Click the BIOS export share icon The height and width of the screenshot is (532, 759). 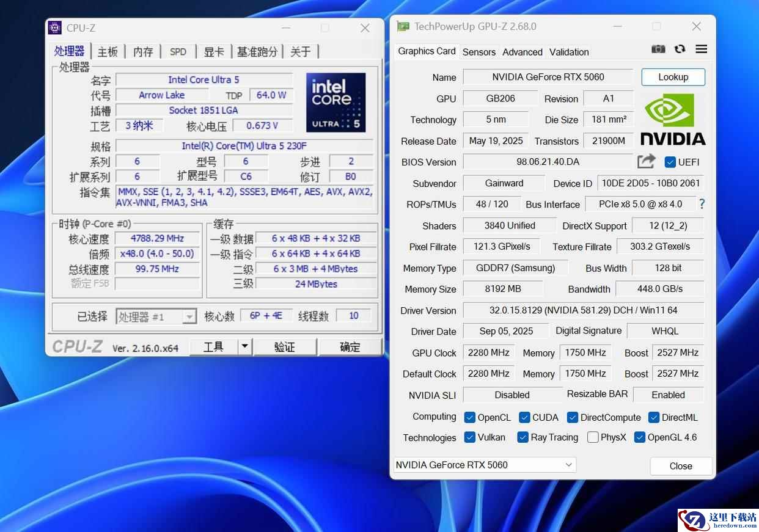pos(646,161)
